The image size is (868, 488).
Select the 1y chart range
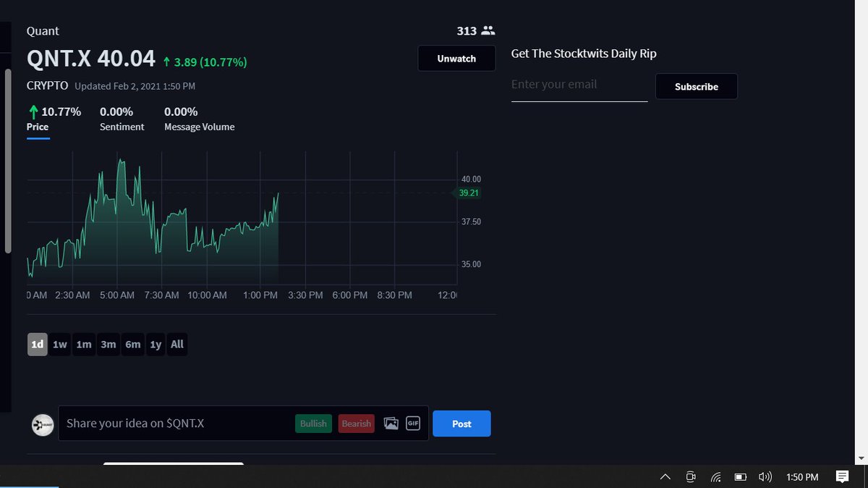(x=156, y=345)
